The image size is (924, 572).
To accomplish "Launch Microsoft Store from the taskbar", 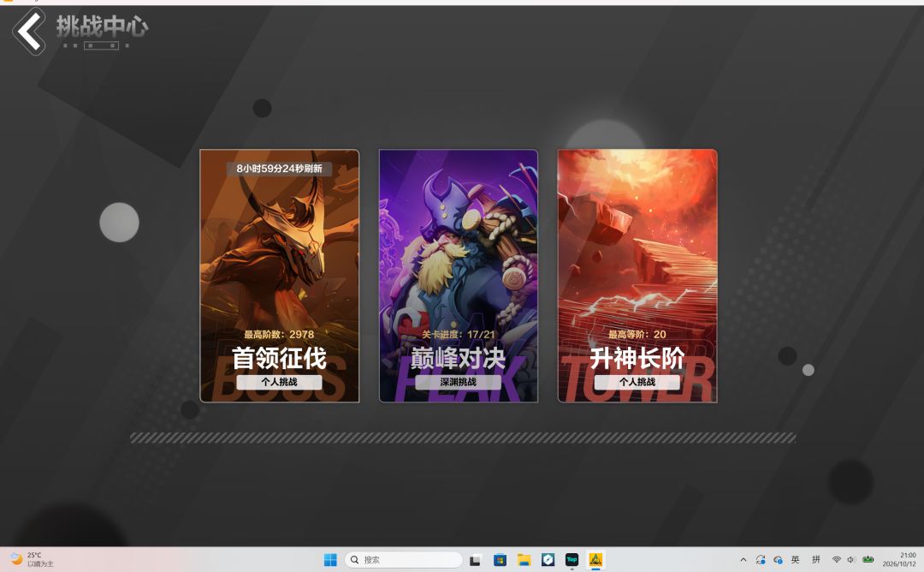I will [x=500, y=560].
